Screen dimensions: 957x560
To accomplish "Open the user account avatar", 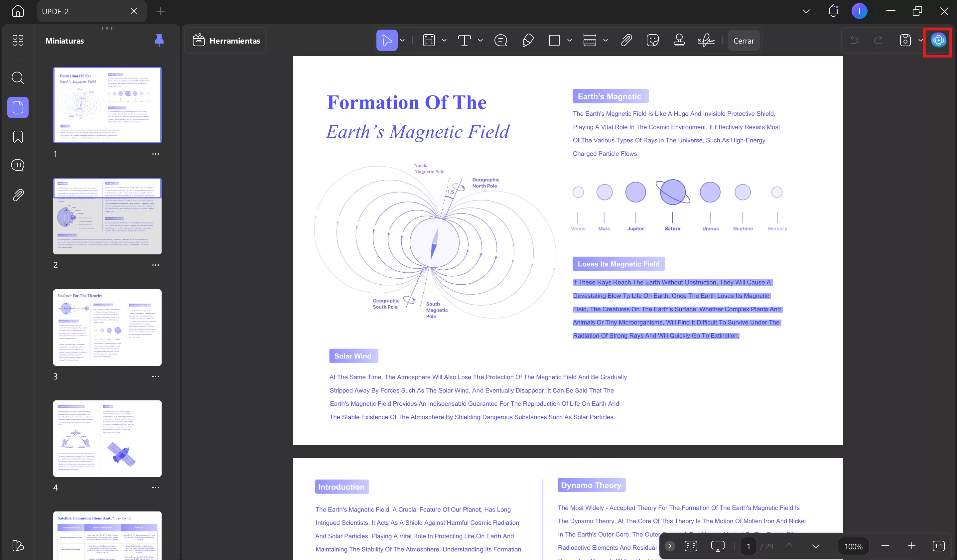I will pyautogui.click(x=859, y=11).
